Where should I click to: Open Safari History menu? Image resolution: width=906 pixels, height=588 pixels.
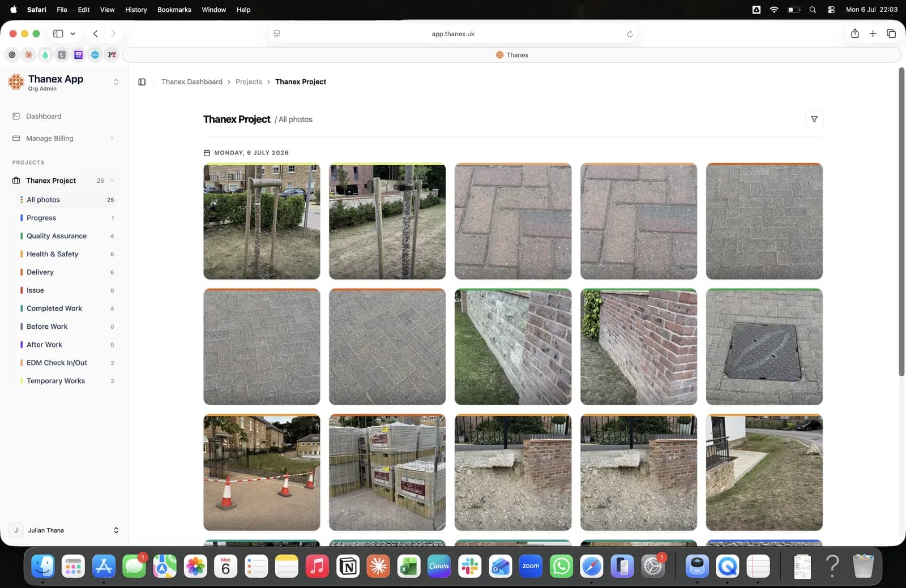[x=136, y=10]
